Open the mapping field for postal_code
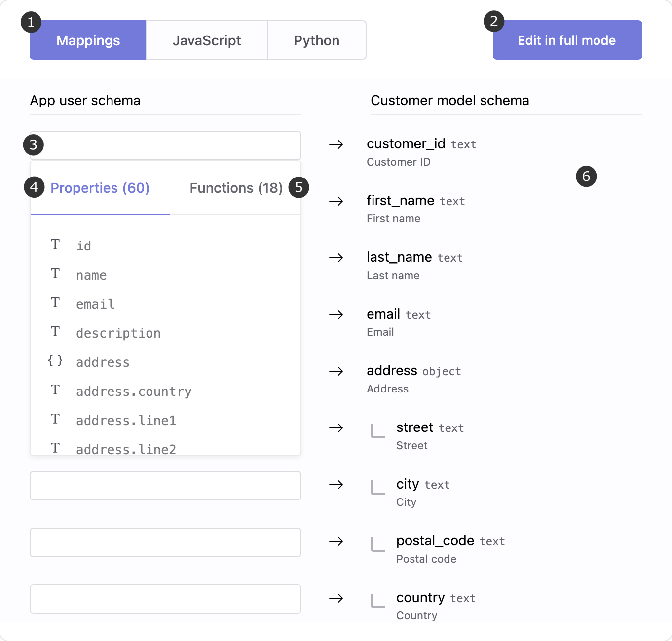 [165, 542]
